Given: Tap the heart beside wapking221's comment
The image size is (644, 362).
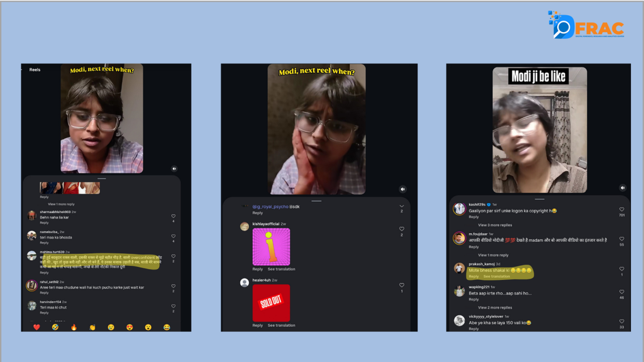Looking at the screenshot, I should [x=622, y=292].
